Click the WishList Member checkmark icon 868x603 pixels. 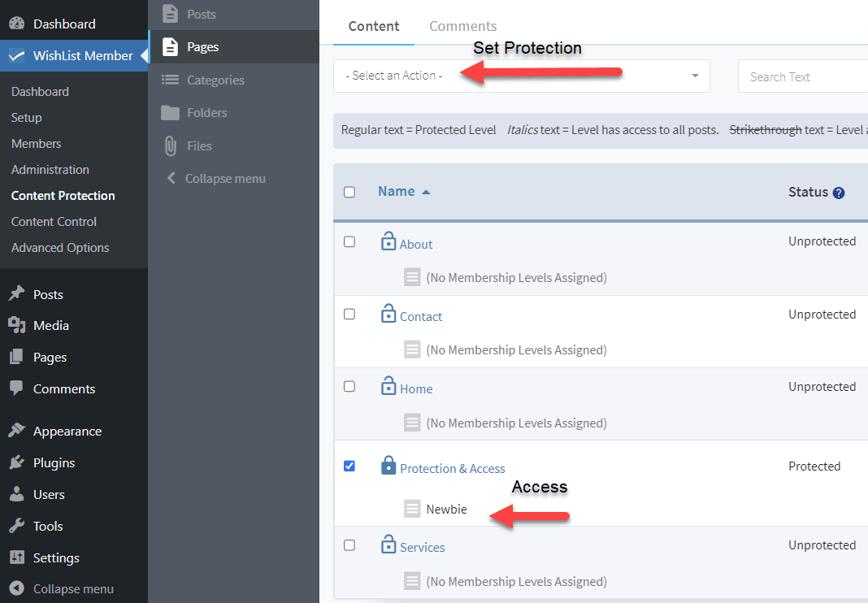(16, 55)
